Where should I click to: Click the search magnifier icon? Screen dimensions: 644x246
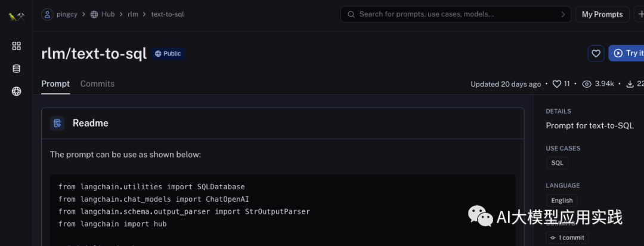pos(351,14)
